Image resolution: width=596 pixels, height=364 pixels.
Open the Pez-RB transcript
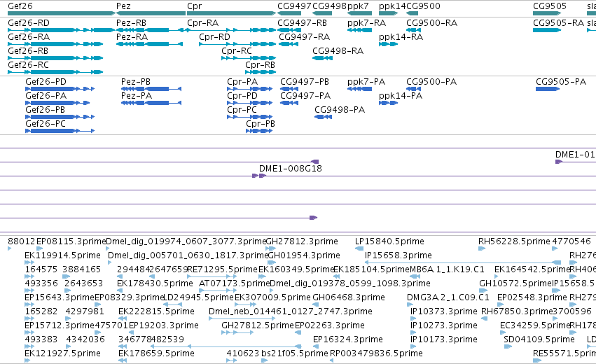click(x=151, y=30)
